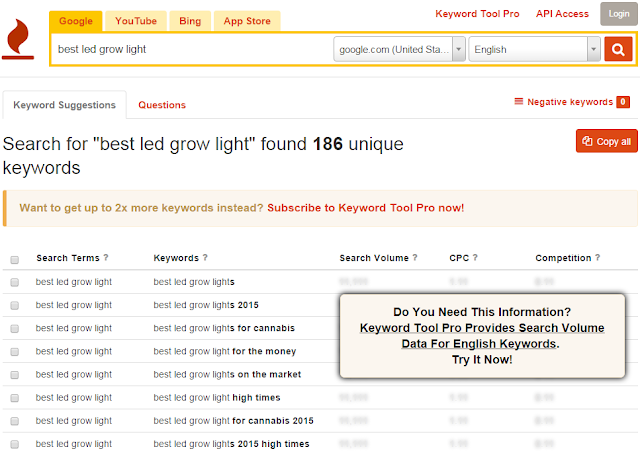Click the help mark beside CPC

tap(475, 258)
